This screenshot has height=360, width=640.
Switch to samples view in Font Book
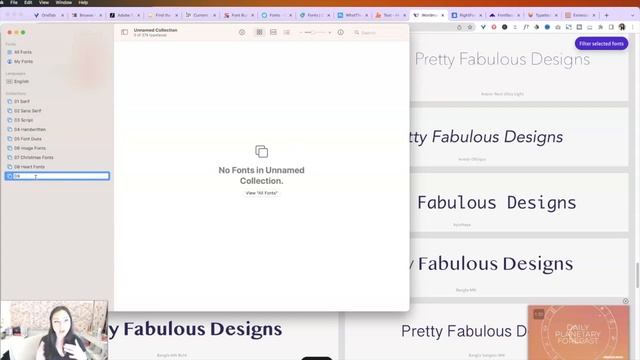click(x=273, y=32)
